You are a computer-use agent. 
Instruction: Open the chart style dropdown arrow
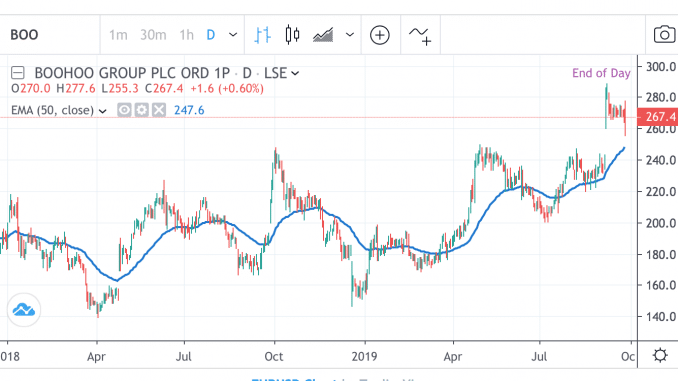pos(350,35)
